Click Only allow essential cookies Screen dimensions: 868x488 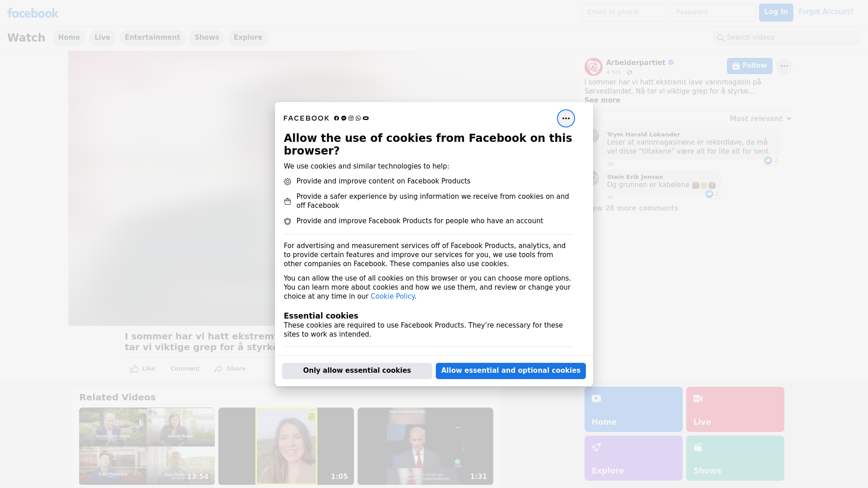(357, 371)
